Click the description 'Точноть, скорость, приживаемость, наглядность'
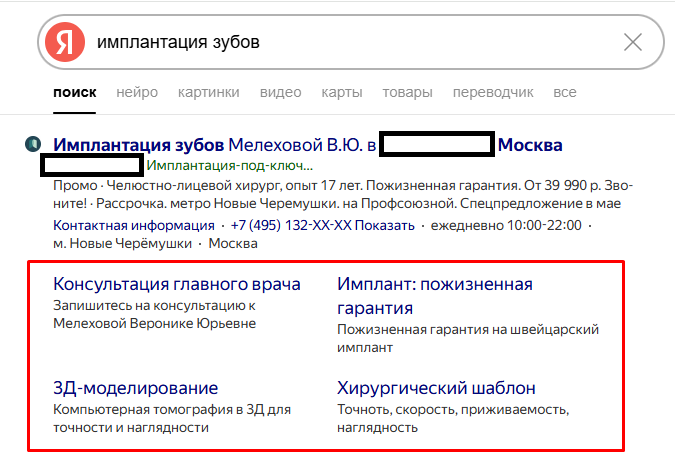675x465 pixels. pyautogui.click(x=453, y=418)
